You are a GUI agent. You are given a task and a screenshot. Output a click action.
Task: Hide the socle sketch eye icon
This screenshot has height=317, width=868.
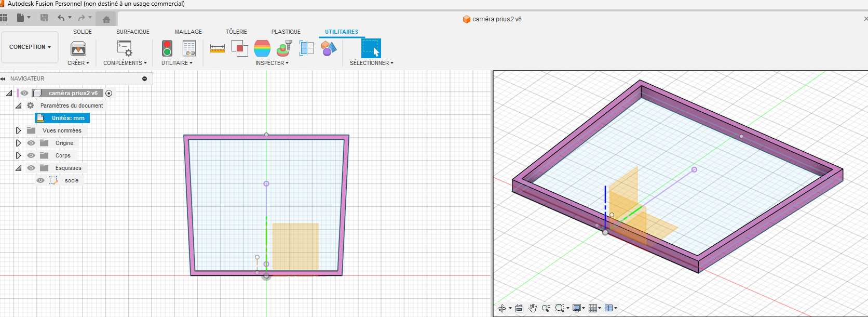click(40, 180)
